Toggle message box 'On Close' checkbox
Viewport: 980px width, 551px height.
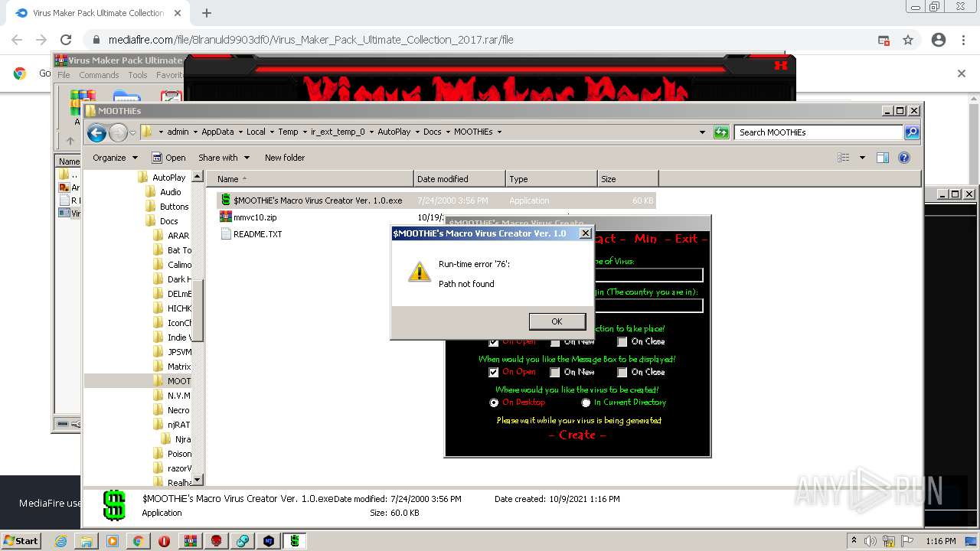(622, 373)
